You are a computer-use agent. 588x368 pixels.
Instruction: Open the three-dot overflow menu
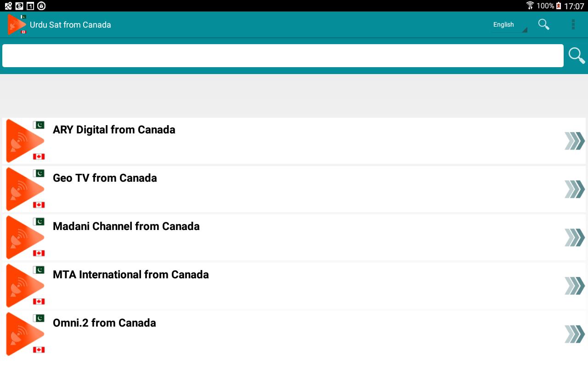(573, 24)
